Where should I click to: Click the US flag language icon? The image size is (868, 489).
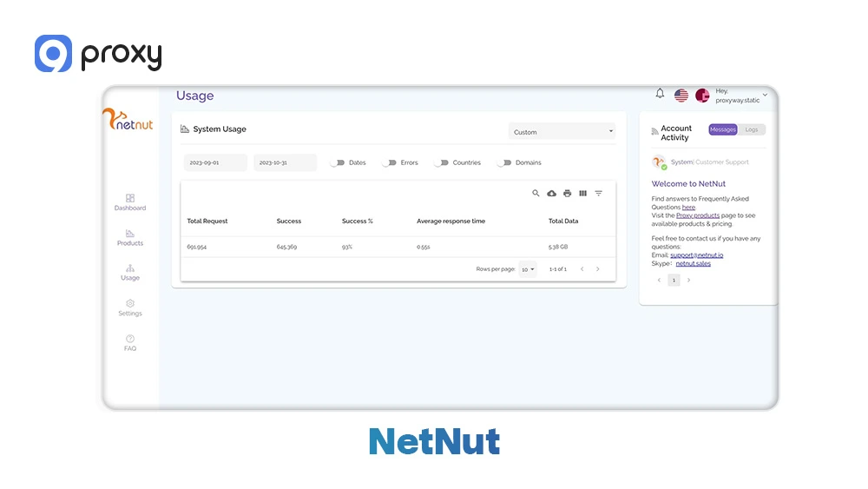pos(681,96)
